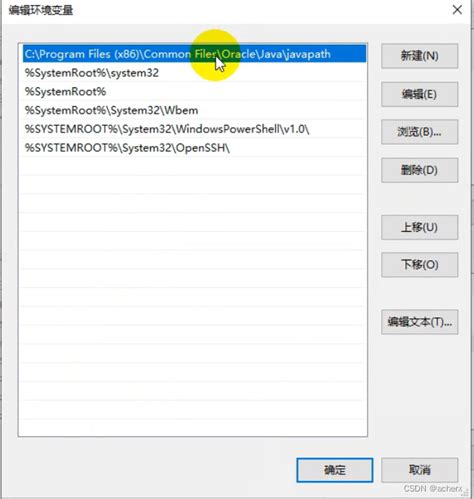Click the 新建(N) button
The width and height of the screenshot is (474, 499).
point(419,56)
